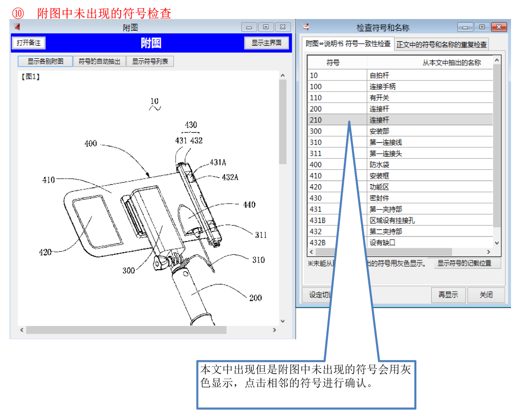
Task: Click the 显示符号的记载位置 button
Action: (x=464, y=263)
